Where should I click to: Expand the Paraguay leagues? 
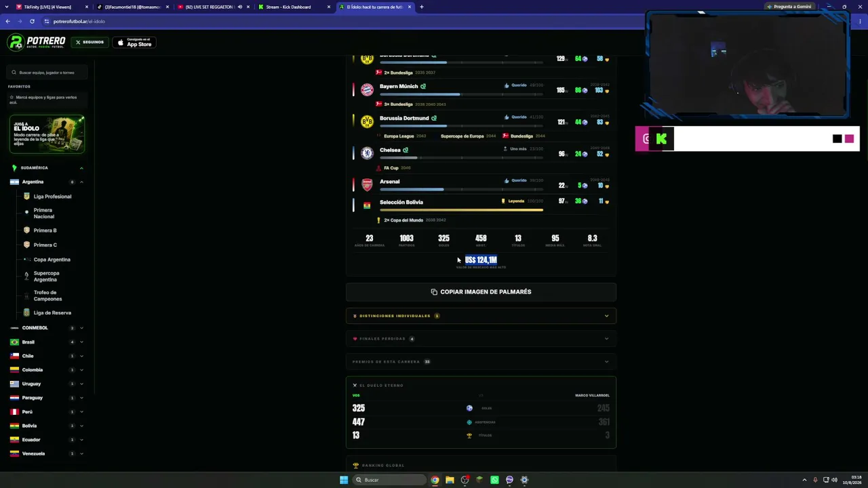(x=81, y=398)
